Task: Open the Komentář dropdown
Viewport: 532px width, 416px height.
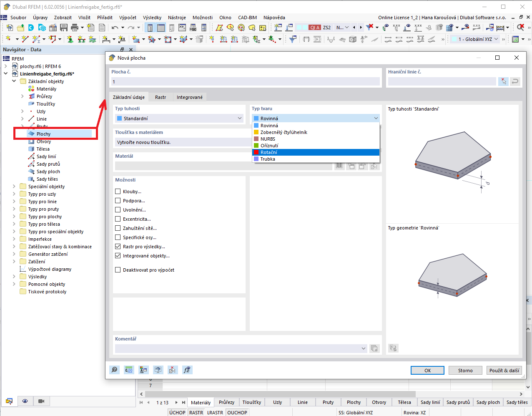Action: tap(362, 348)
